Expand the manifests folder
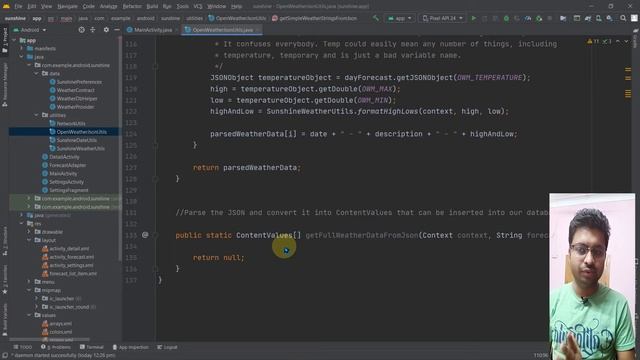Screen dimensions: 640x360 pyautogui.click(x=22, y=48)
